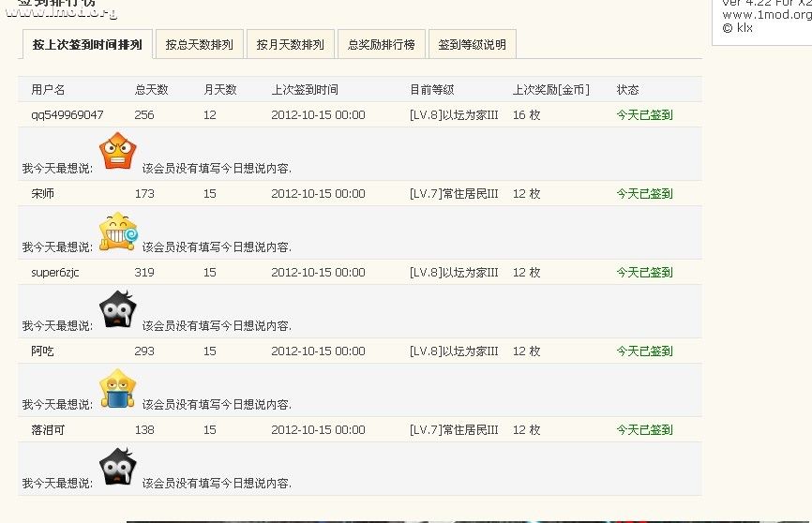The height and width of the screenshot is (523, 812).
Task: Open user profile qq549969047
Action: (x=68, y=115)
